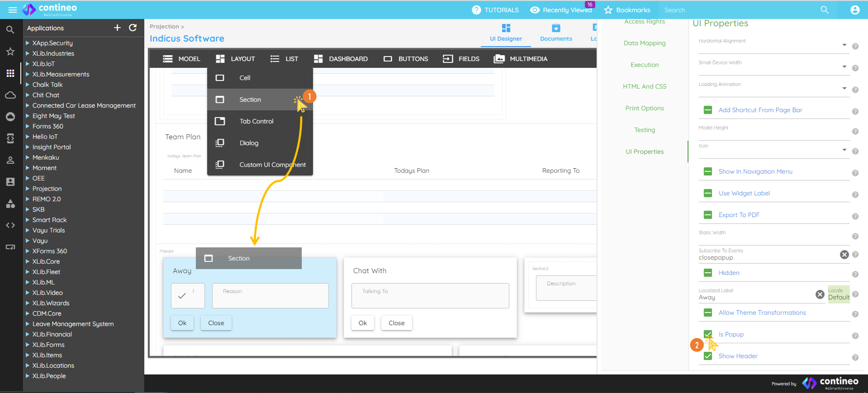The width and height of the screenshot is (868, 393).
Task: Enable the Is Popup checkbox
Action: tap(708, 334)
